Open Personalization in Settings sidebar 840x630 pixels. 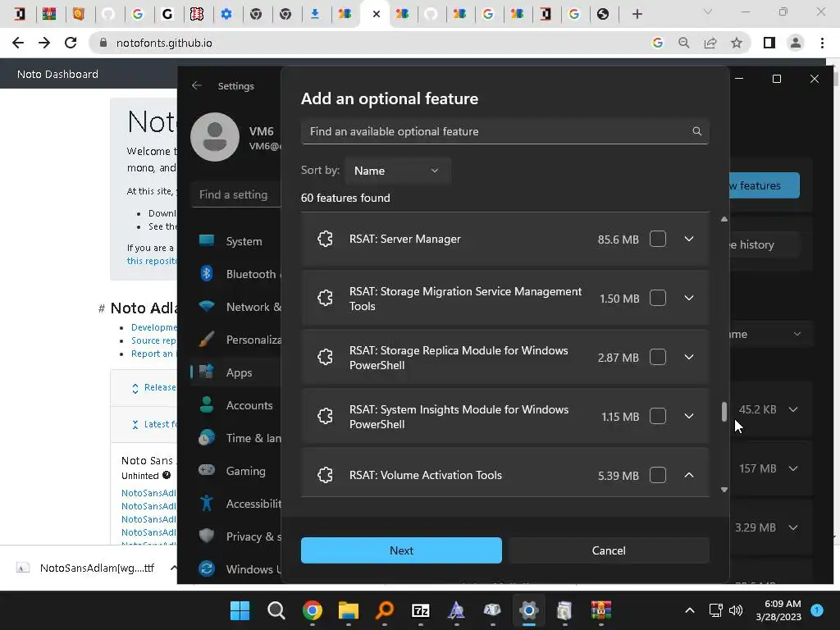[x=235, y=340]
